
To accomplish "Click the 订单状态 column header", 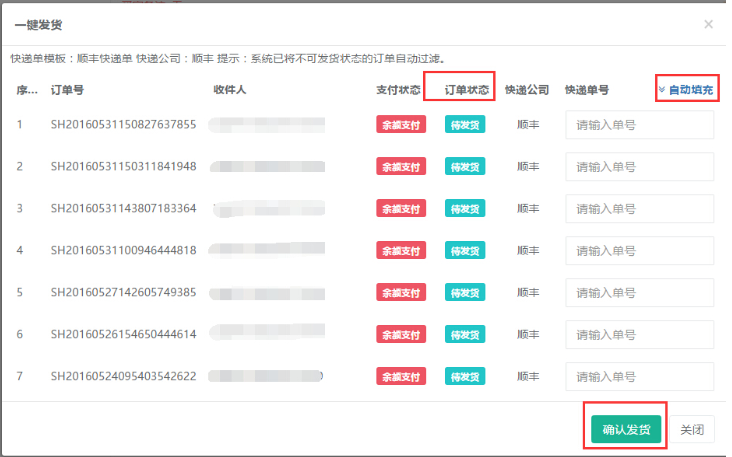I will [466, 90].
